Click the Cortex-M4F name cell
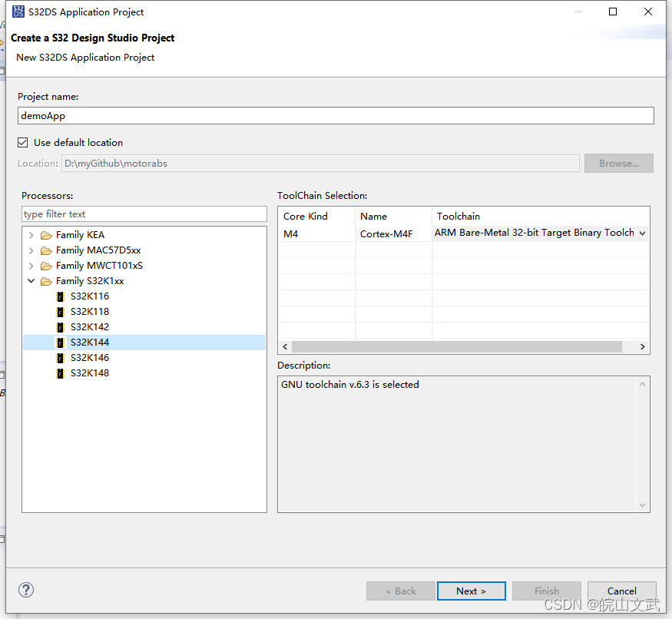Viewport: 672px width, 619px height. (393, 233)
